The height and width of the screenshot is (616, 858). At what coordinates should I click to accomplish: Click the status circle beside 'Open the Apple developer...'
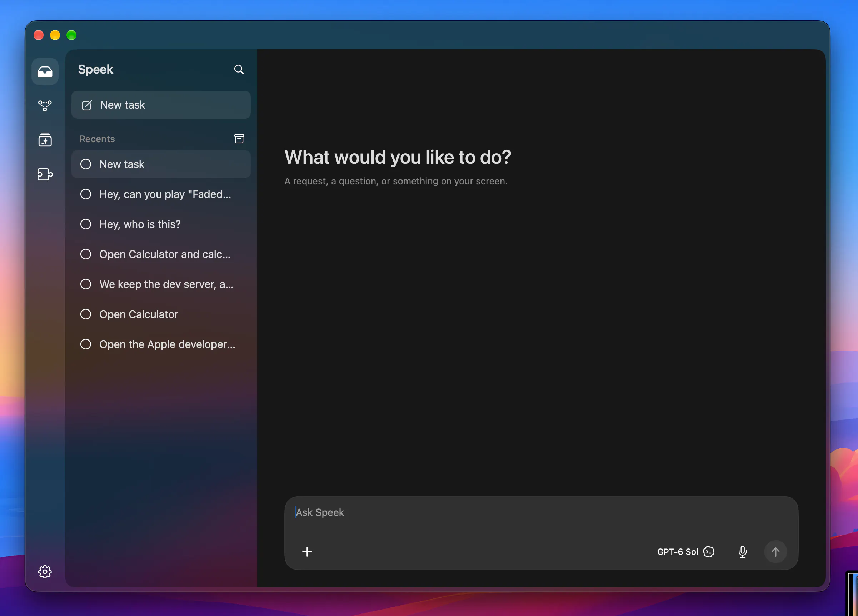(x=86, y=344)
